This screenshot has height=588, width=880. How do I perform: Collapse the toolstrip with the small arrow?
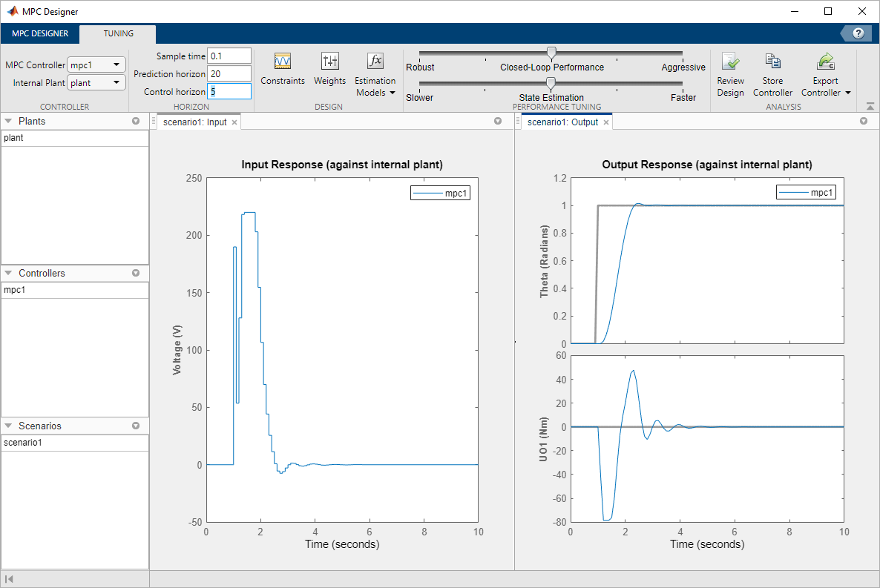click(x=870, y=106)
